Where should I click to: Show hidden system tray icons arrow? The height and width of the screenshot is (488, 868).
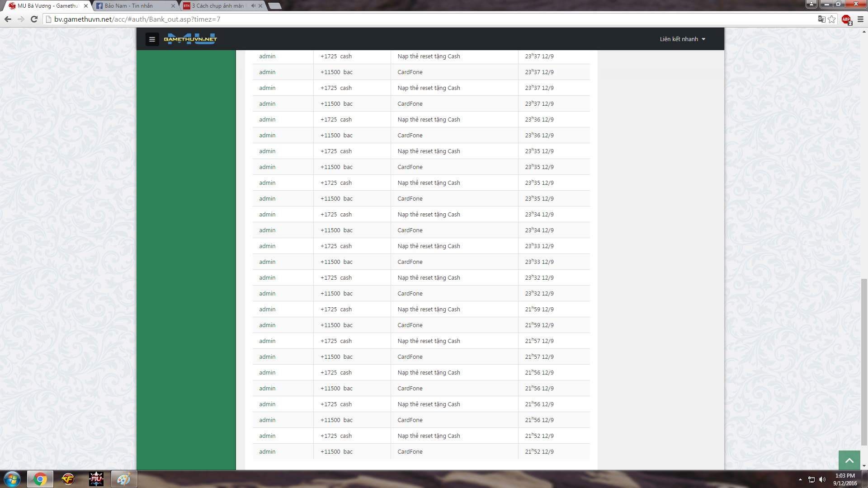[x=800, y=479]
